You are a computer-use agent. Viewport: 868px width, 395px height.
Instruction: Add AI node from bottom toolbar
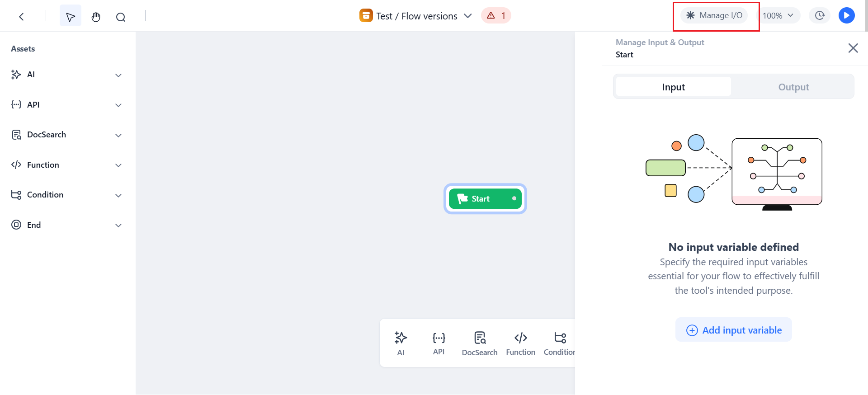(401, 343)
